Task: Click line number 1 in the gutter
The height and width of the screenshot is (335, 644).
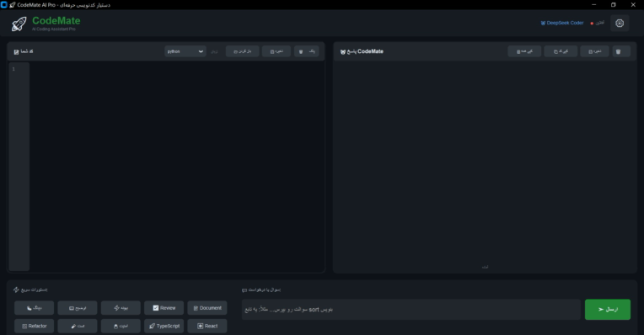Action: 13,69
